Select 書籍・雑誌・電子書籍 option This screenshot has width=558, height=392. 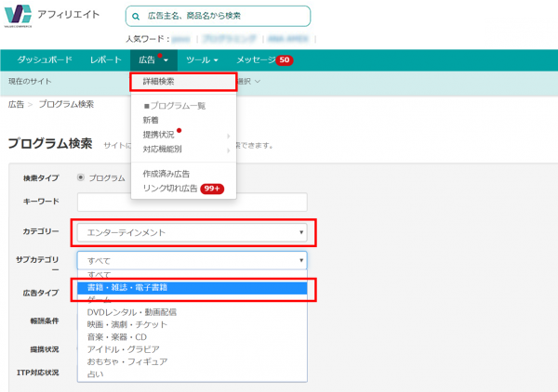[x=193, y=288]
